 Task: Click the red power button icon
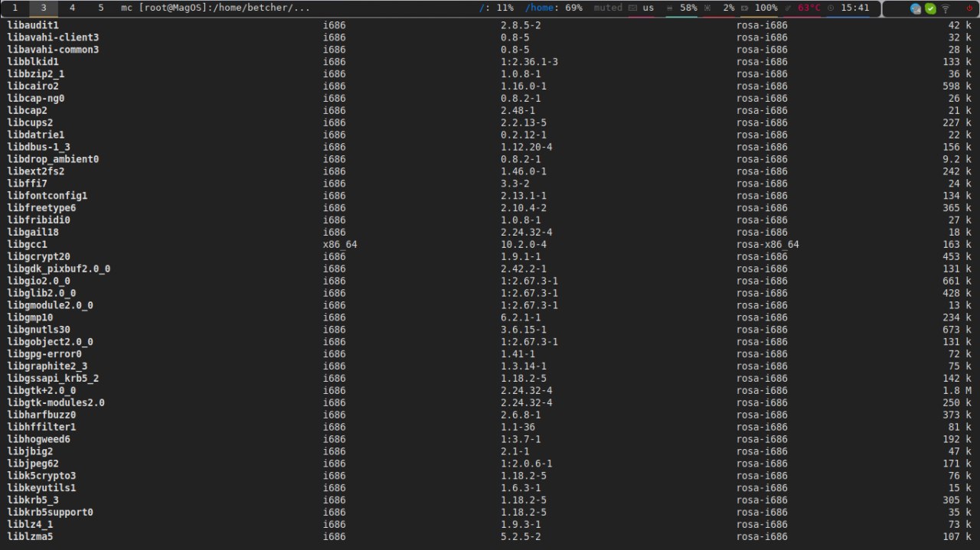pyautogui.click(x=969, y=8)
